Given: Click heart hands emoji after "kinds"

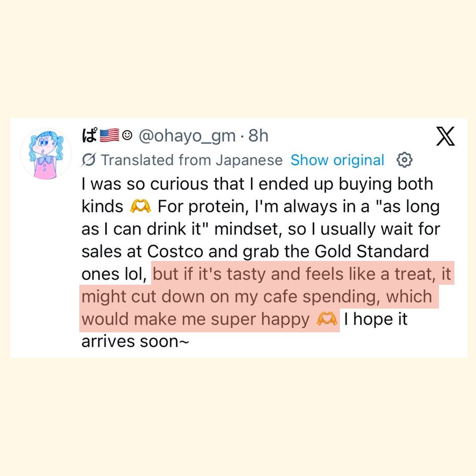Looking at the screenshot, I should (141, 206).
